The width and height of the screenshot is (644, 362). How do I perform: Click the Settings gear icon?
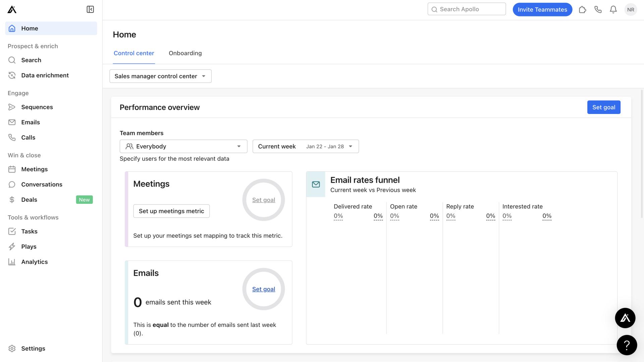(x=12, y=349)
